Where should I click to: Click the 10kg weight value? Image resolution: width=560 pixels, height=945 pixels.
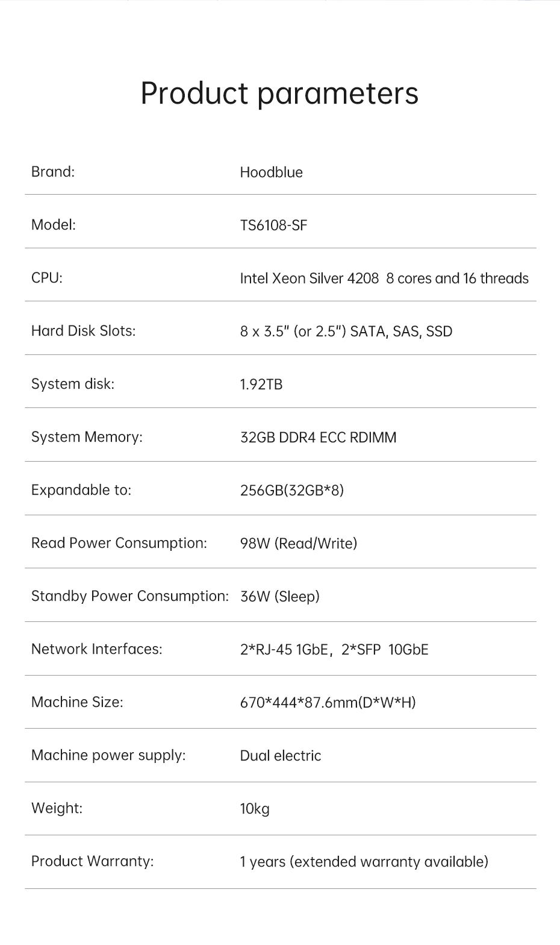click(x=254, y=809)
